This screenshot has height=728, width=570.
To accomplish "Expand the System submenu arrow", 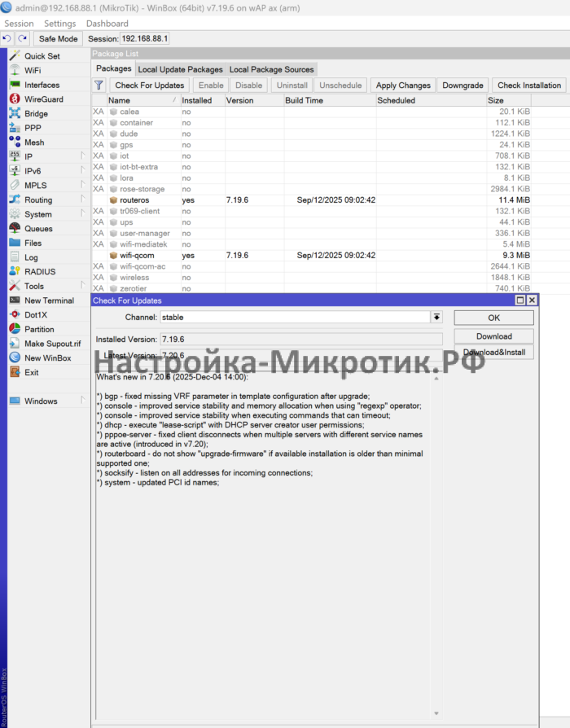I will pos(82,214).
